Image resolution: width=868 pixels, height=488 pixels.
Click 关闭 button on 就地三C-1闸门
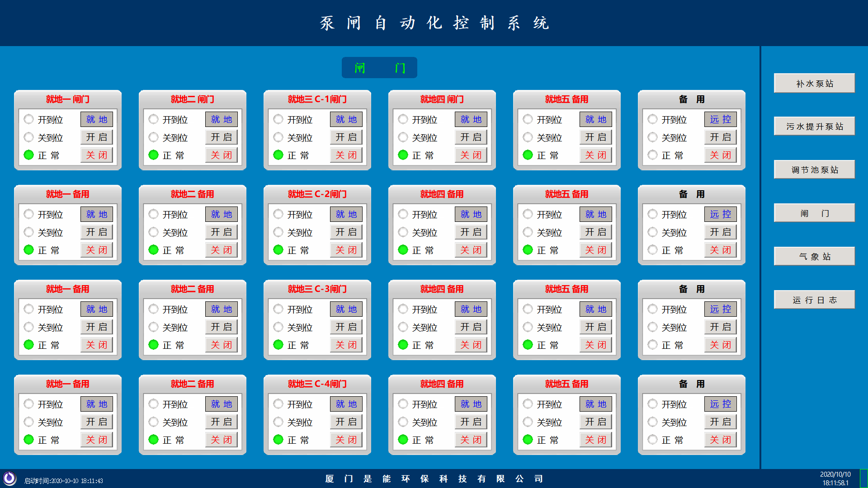point(346,155)
